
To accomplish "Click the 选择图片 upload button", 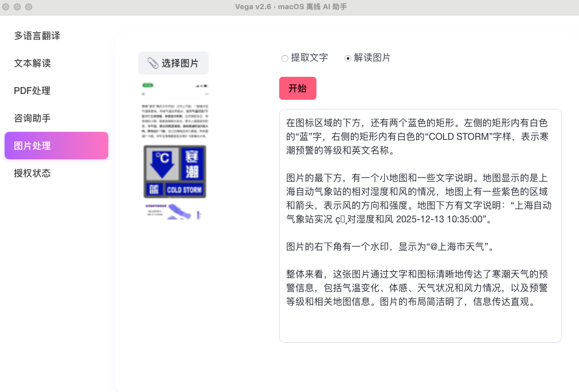I will (x=173, y=63).
